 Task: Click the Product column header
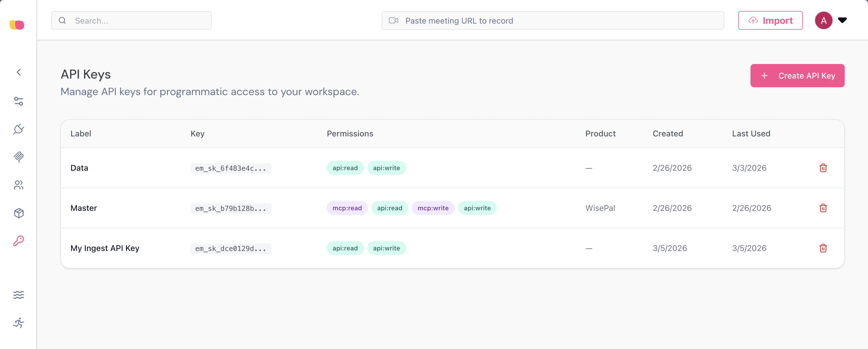tap(600, 133)
